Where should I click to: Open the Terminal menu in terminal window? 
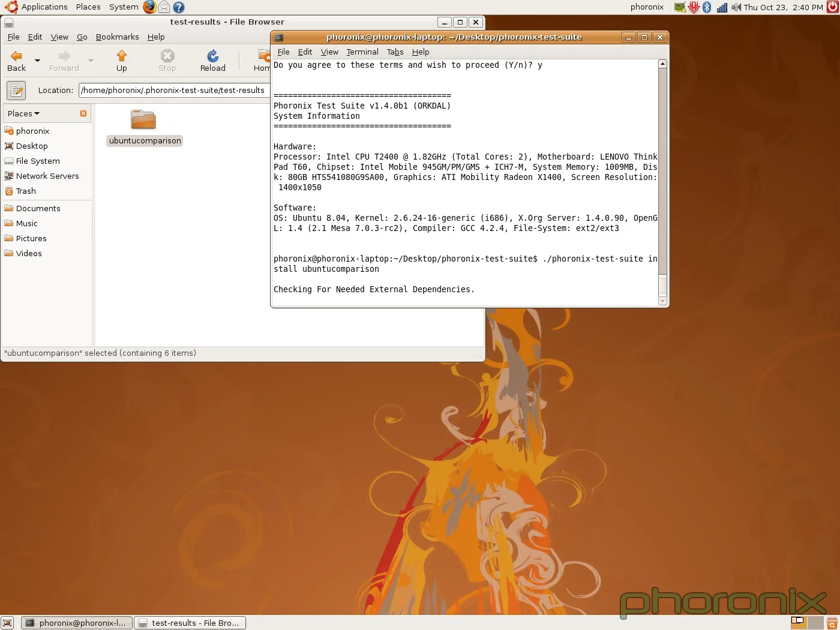(x=362, y=52)
